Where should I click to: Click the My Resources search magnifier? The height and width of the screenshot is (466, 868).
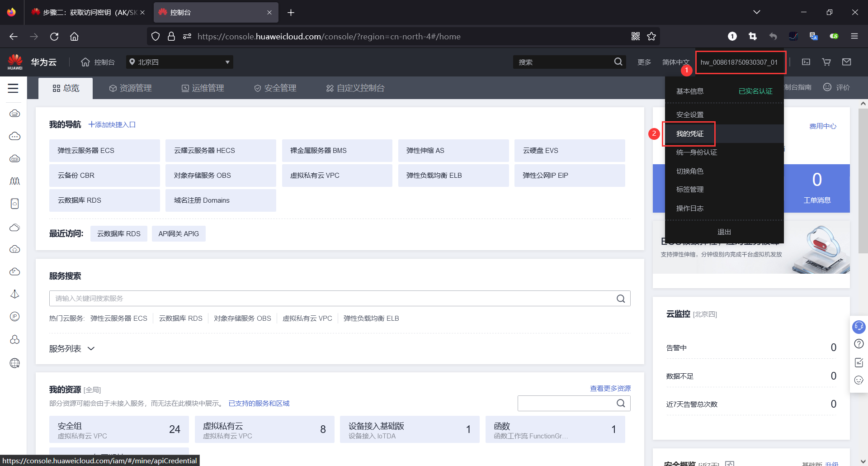click(x=621, y=403)
